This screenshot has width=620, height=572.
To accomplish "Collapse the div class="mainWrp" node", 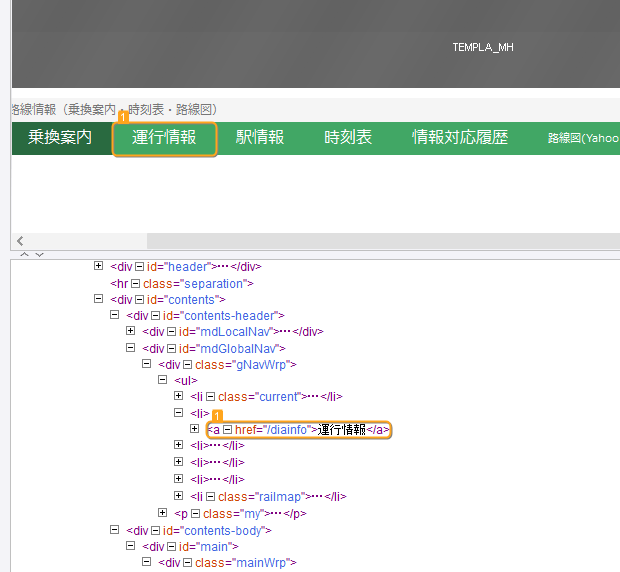I will (x=146, y=562).
